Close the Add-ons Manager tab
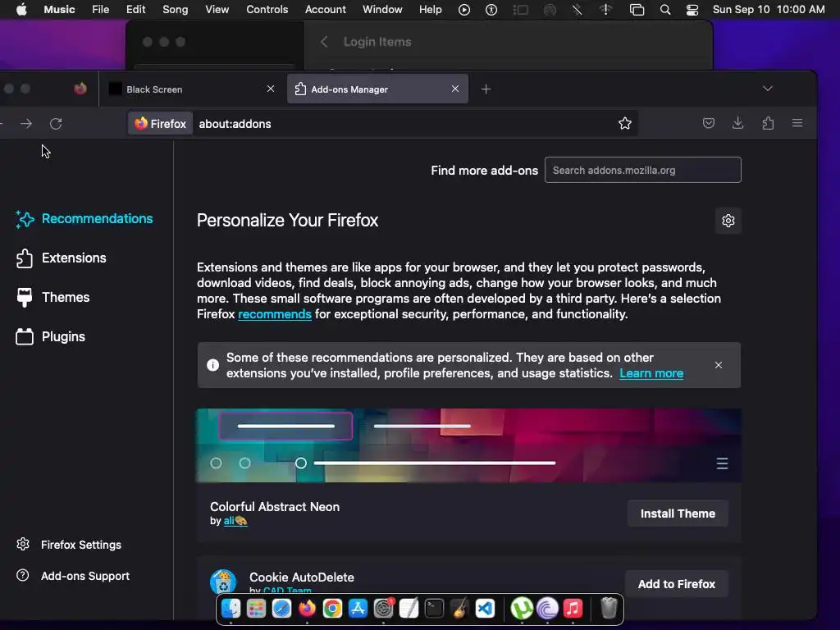Viewport: 840px width, 630px height. point(454,89)
